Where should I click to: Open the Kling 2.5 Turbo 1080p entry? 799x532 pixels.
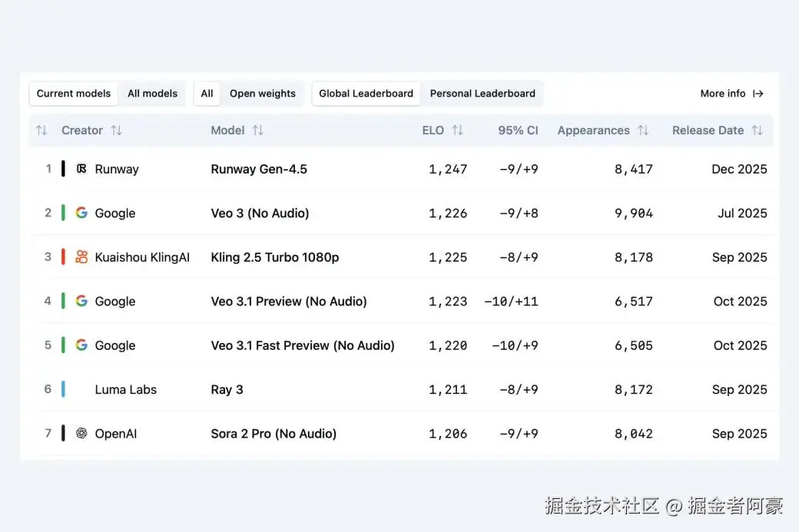(275, 257)
